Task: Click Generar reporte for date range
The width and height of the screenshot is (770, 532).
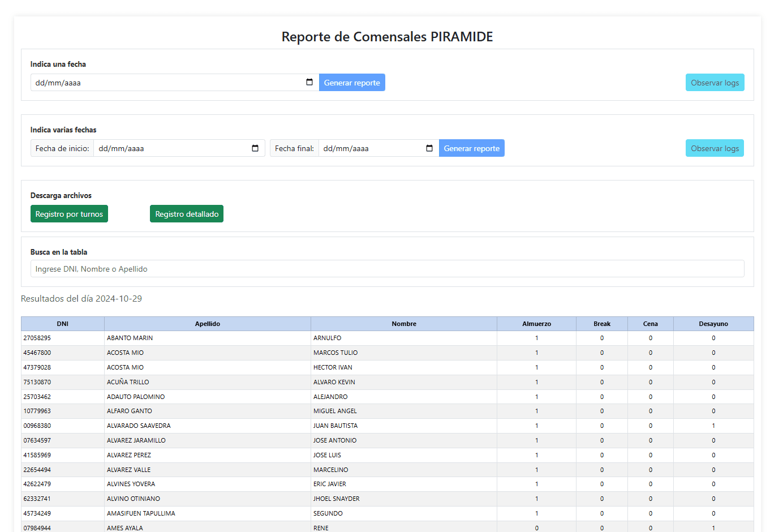Action: [471, 148]
